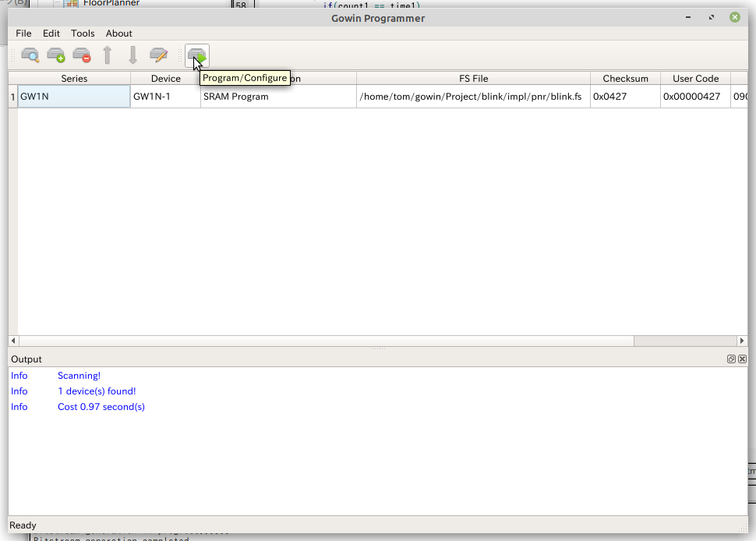Select the GW1N series cell
Image resolution: width=756 pixels, height=541 pixels.
pyautogui.click(x=74, y=97)
